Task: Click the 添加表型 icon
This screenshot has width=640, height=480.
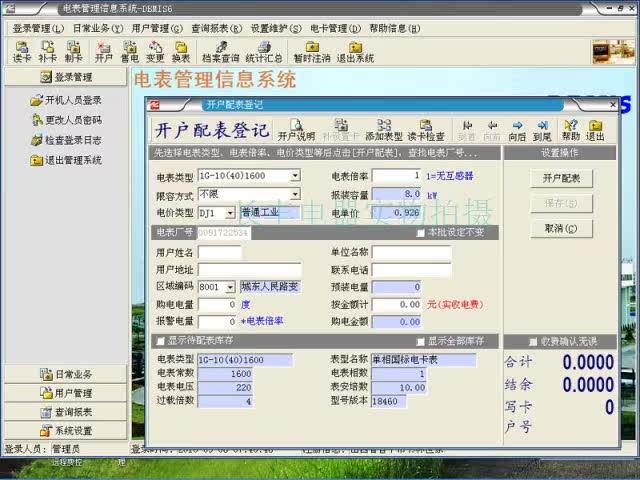Action: tap(384, 130)
